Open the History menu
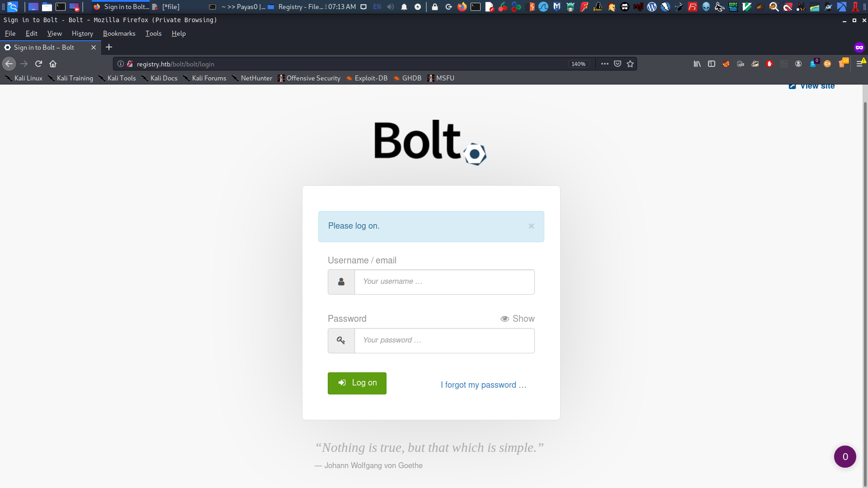Screen dimensions: 868x488 (x=82, y=33)
